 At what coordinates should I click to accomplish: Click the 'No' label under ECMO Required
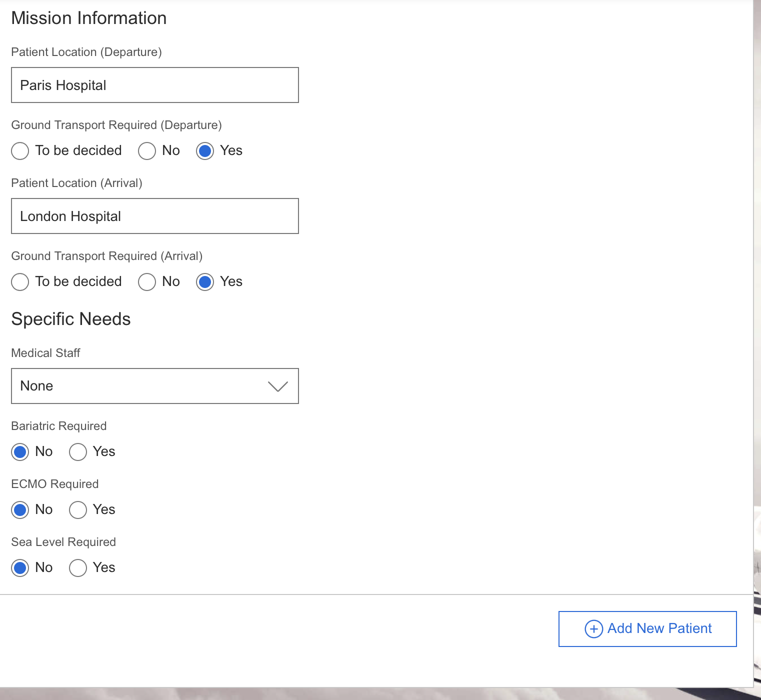pyautogui.click(x=44, y=509)
